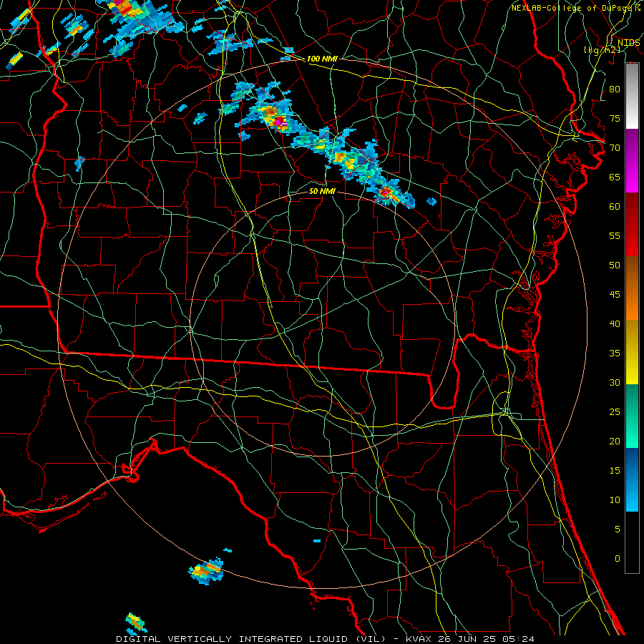Screen dimensions: 644x644
Task: Click the 40 value on the VIL scale
Action: [615, 323]
